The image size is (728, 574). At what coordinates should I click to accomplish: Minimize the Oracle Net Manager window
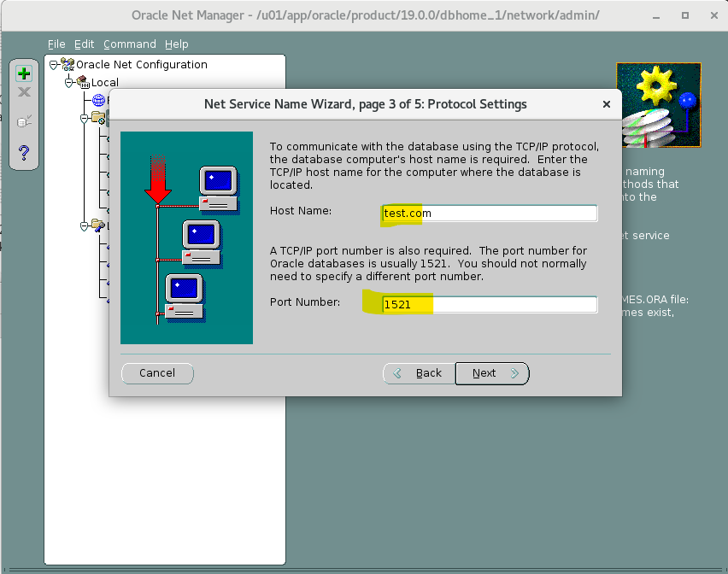pyautogui.click(x=656, y=15)
